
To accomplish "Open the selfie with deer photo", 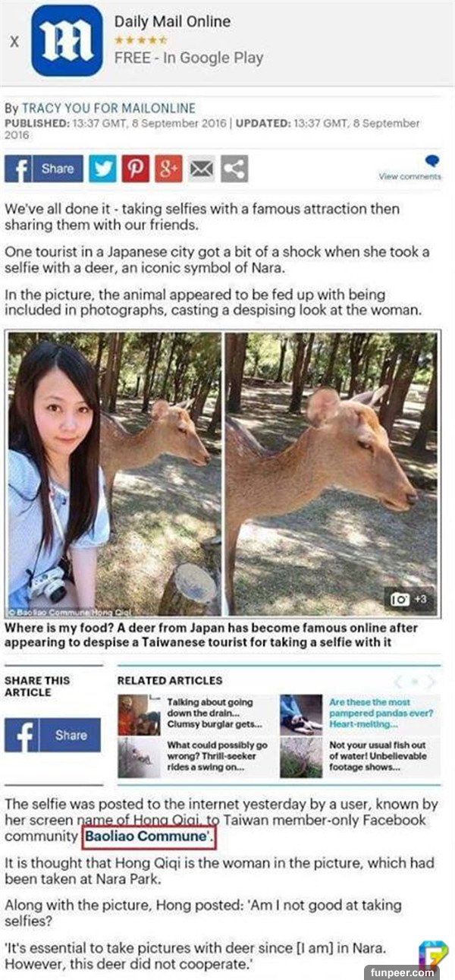I will click(115, 474).
